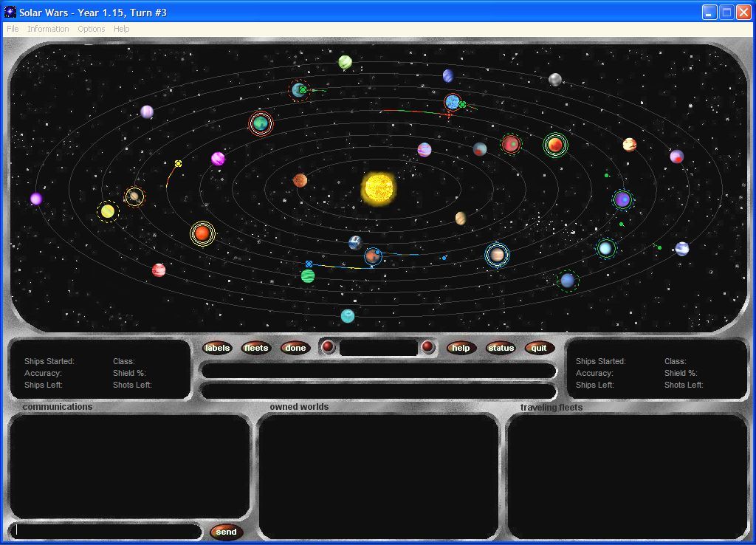This screenshot has width=756, height=545.
Task: Click inside the communications panel
Action: [129, 467]
